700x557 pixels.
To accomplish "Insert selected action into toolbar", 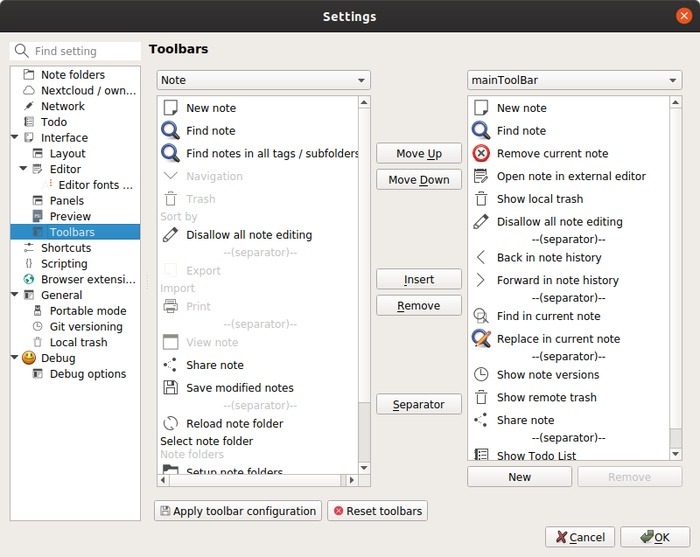I will pyautogui.click(x=419, y=279).
